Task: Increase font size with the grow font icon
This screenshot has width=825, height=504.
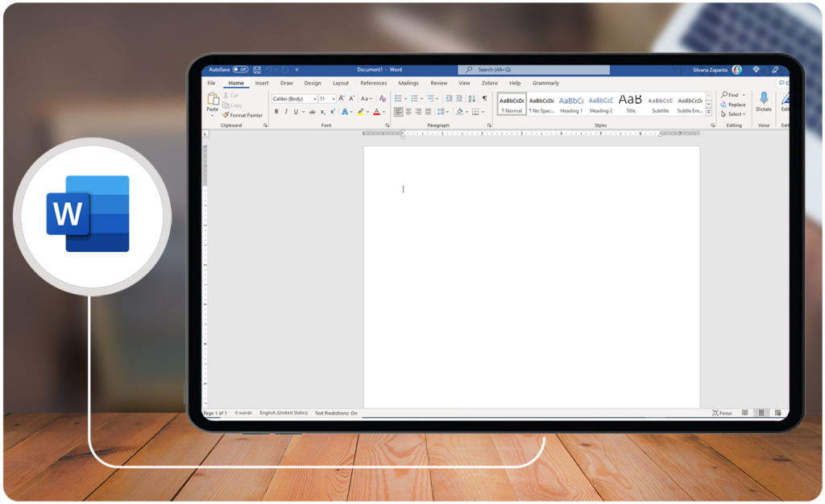Action: pyautogui.click(x=342, y=98)
